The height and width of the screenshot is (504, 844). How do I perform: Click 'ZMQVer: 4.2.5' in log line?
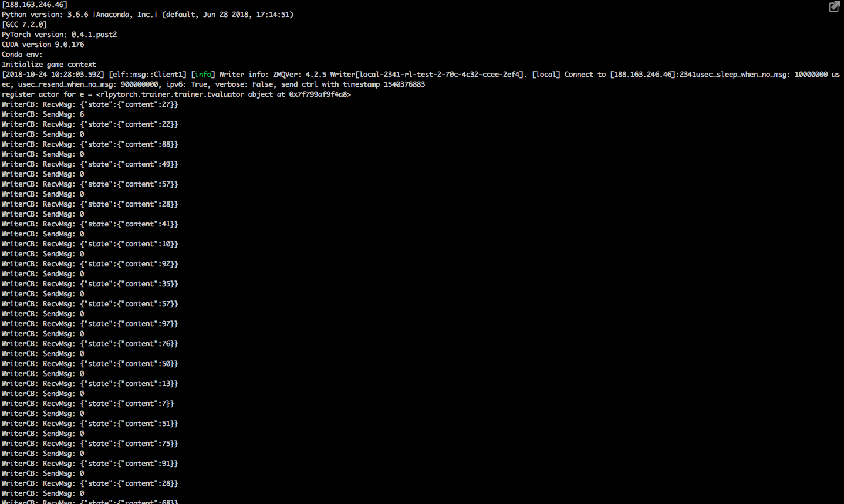pyautogui.click(x=299, y=75)
